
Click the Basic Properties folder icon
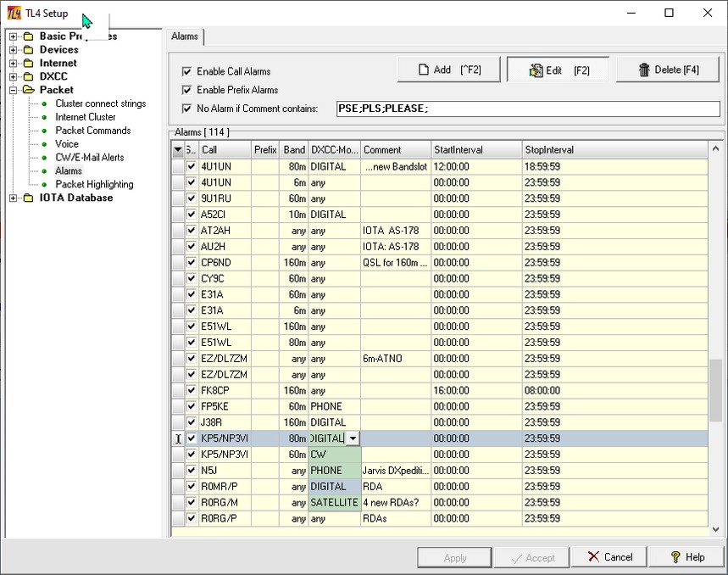tap(28, 36)
